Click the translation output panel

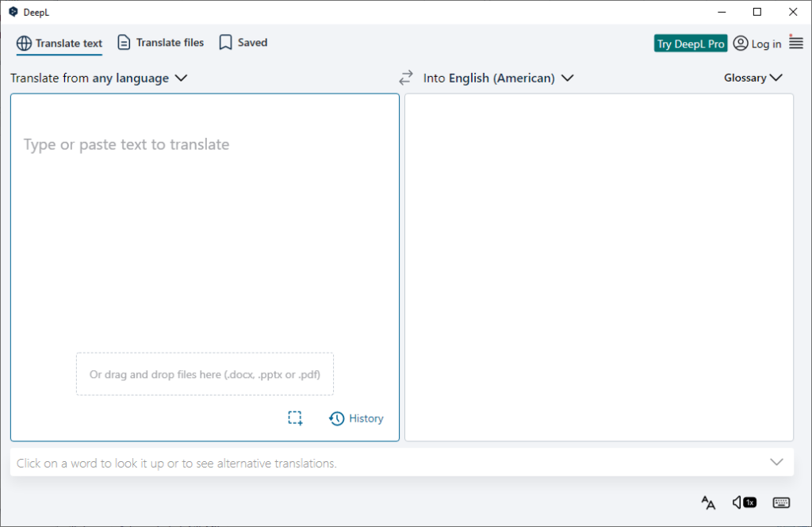click(x=599, y=267)
